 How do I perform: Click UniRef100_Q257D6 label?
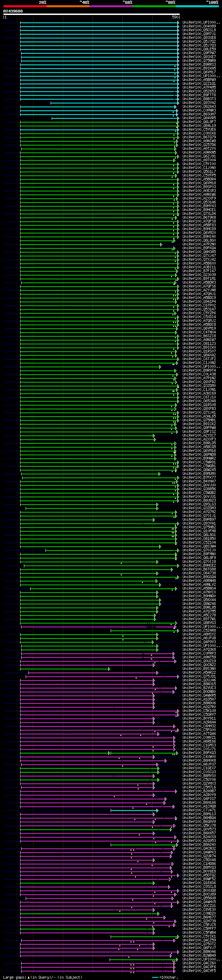(x=199, y=145)
